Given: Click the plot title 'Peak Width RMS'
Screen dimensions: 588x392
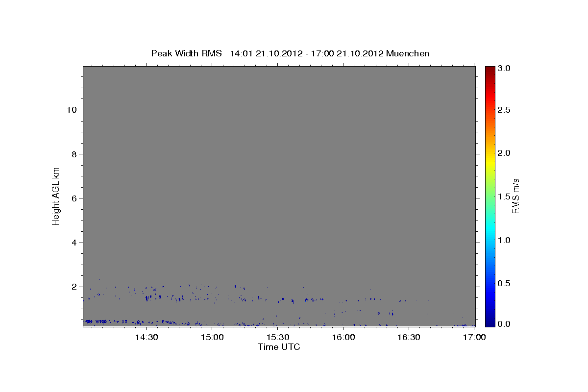Looking at the screenshot, I should (x=186, y=53).
